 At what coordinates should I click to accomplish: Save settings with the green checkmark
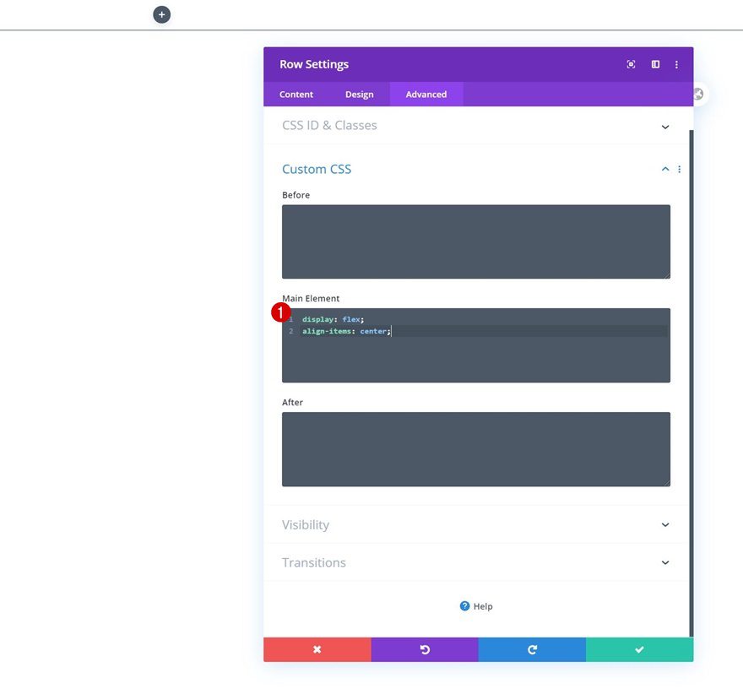pos(639,649)
